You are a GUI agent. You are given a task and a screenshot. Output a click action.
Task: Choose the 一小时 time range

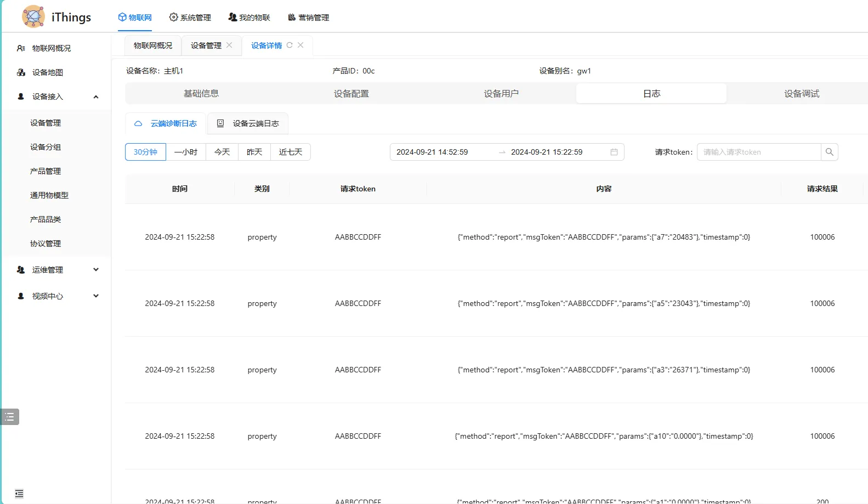(x=186, y=152)
